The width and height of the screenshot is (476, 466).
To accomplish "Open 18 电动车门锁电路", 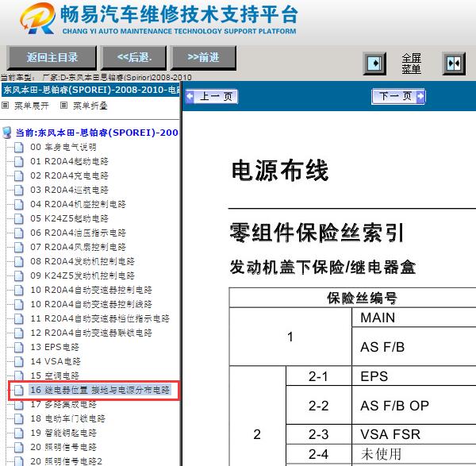I will [x=67, y=418].
